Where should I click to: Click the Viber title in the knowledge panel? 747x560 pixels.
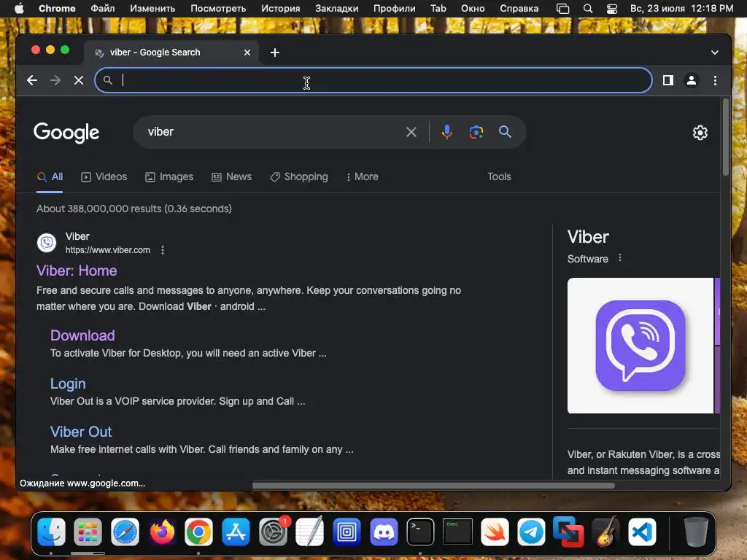pos(588,237)
